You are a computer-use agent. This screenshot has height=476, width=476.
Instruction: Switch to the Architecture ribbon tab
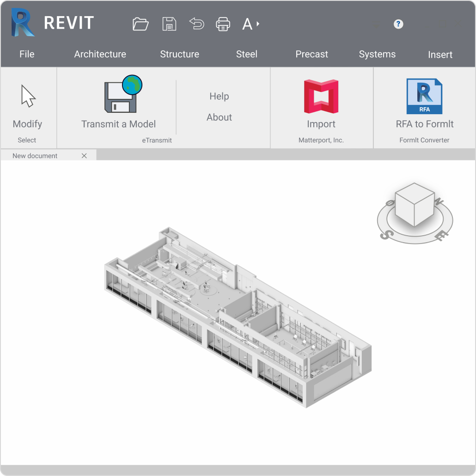click(100, 54)
